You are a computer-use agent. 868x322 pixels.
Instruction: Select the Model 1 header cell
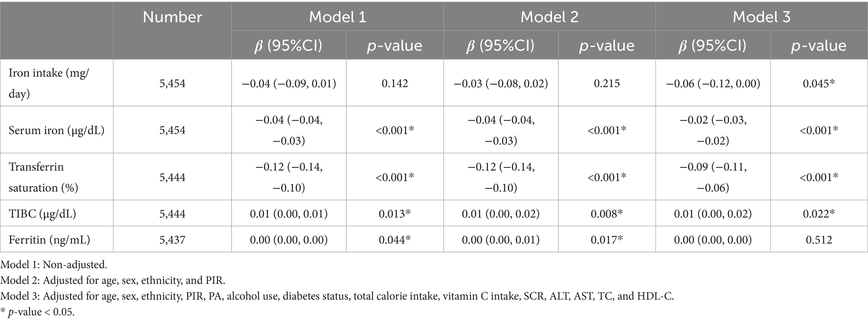(x=337, y=17)
